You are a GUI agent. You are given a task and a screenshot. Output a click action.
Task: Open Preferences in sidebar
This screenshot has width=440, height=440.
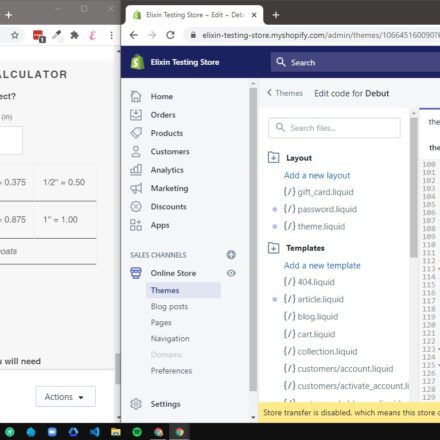[171, 371]
